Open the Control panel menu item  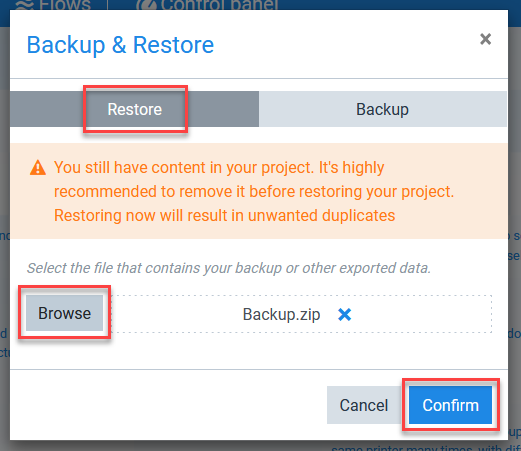207,5
